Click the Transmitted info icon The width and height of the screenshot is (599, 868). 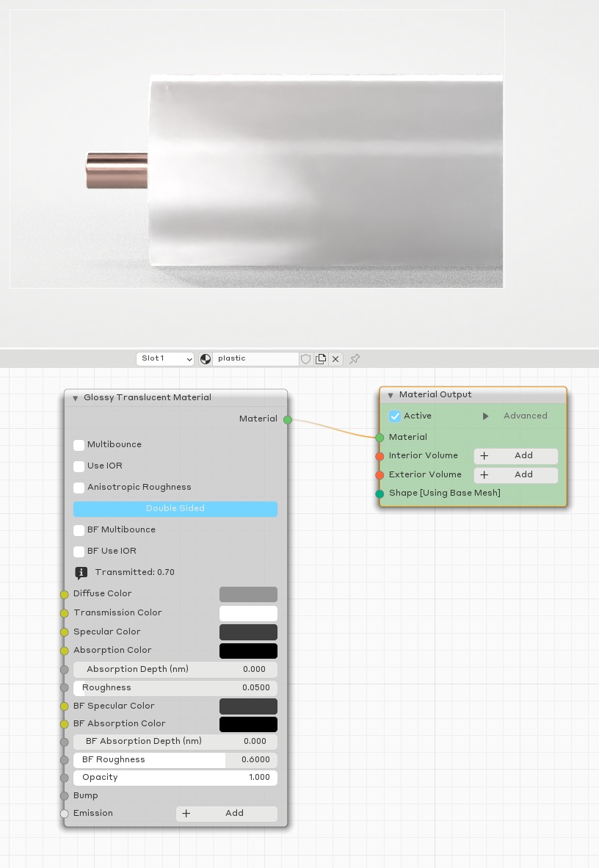[x=81, y=573]
